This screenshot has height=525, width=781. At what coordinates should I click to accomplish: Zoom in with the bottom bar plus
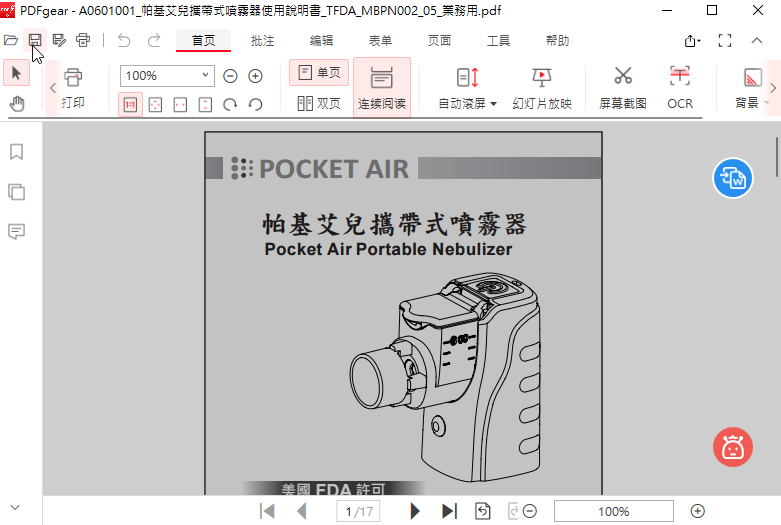click(x=697, y=512)
